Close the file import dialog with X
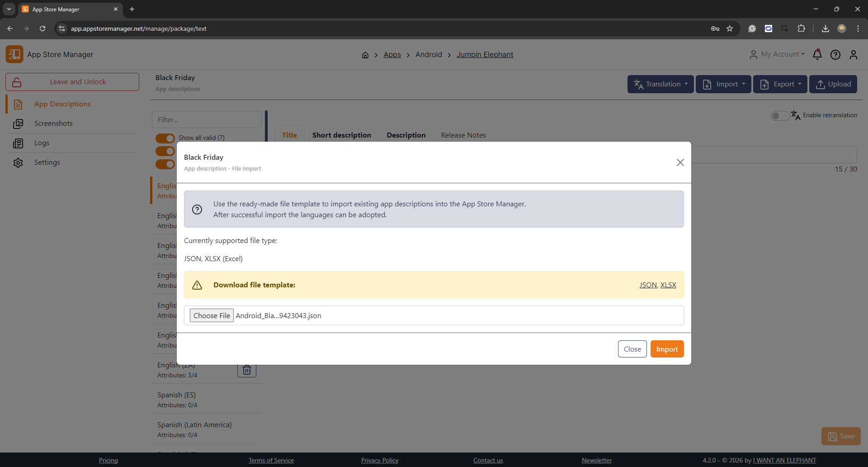Image resolution: width=868 pixels, height=467 pixels. coord(680,162)
